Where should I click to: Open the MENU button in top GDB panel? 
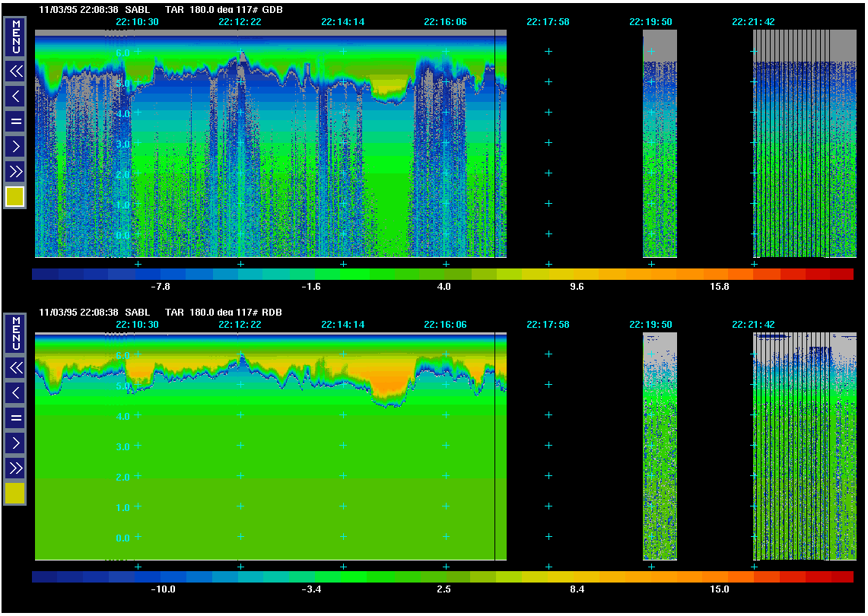(16, 37)
